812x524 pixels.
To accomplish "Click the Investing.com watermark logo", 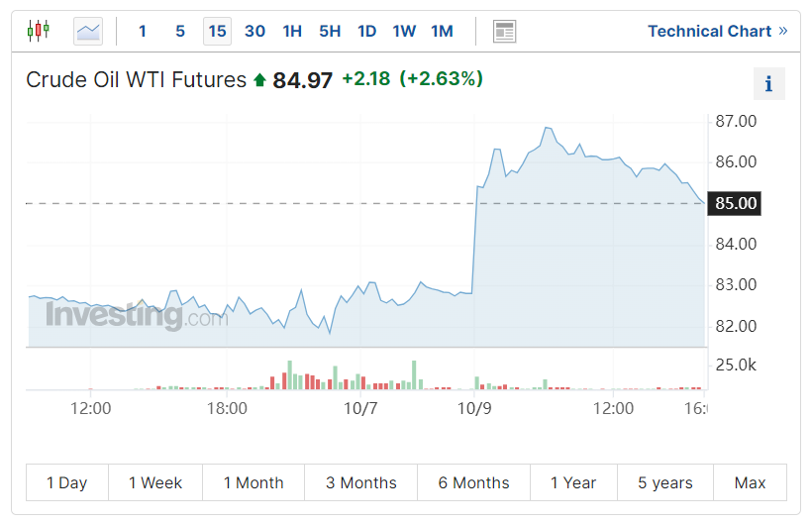I will (129, 316).
